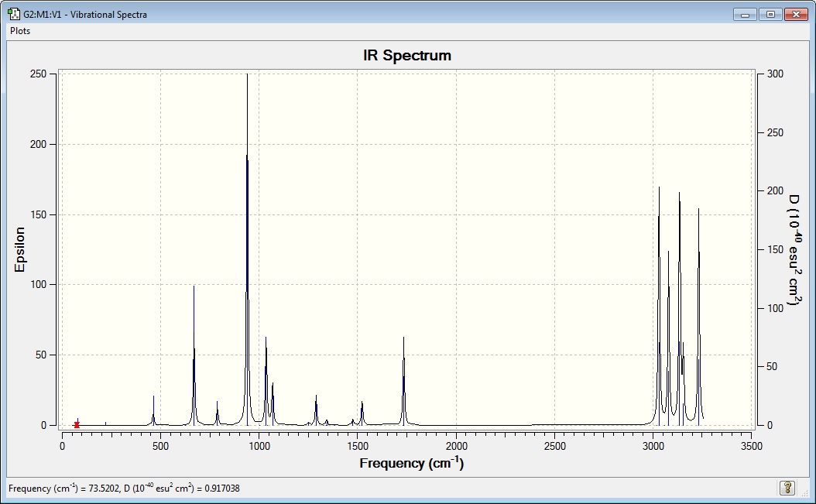Open the Plots menu
This screenshot has height=504, width=816.
tap(20, 31)
